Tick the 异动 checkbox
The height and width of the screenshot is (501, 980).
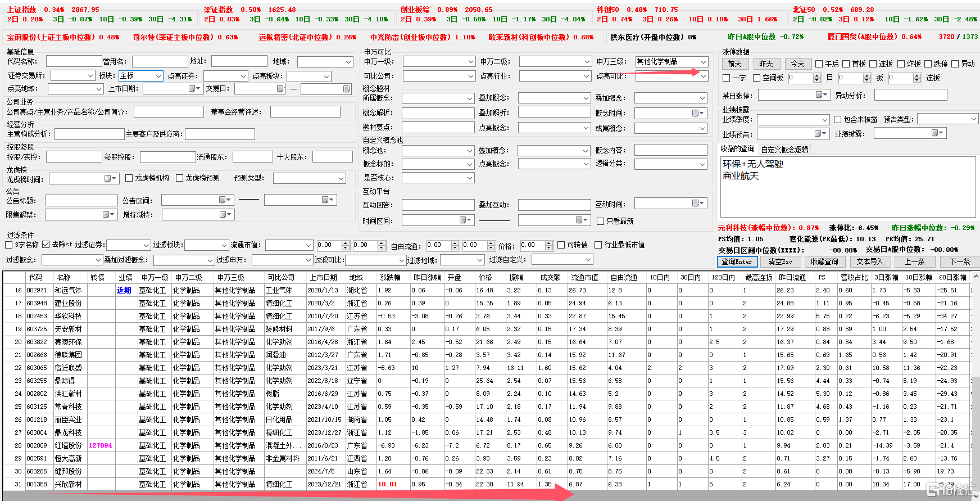(x=955, y=64)
